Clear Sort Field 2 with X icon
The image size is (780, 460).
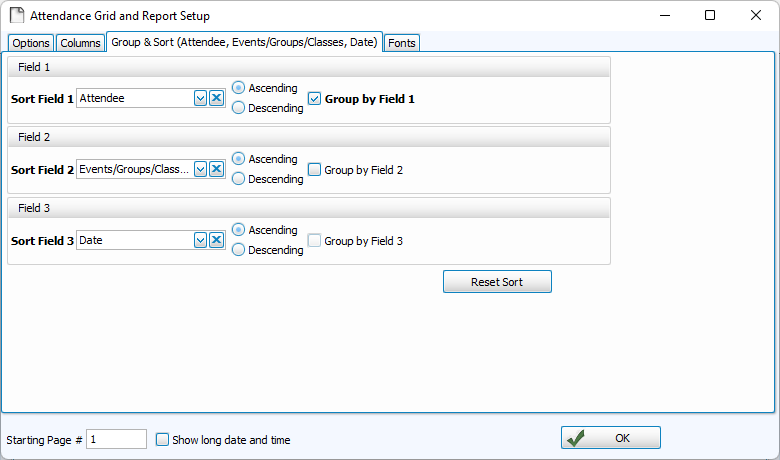(216, 170)
